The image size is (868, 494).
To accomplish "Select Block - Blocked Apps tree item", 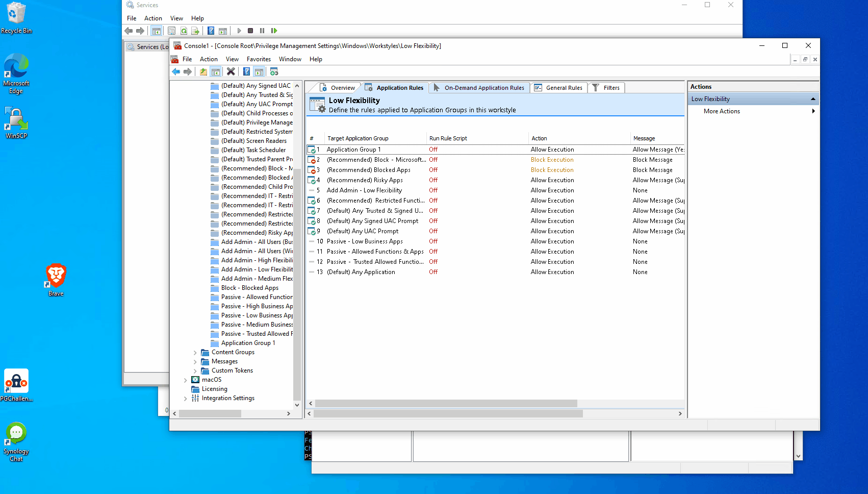I will [x=249, y=288].
